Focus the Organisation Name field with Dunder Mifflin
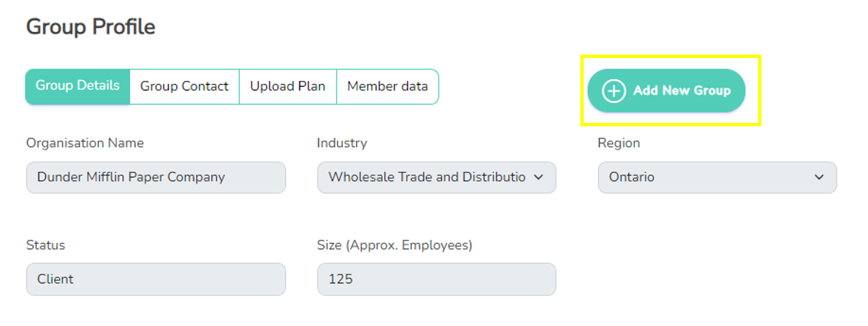The width and height of the screenshot is (868, 326). (x=156, y=178)
